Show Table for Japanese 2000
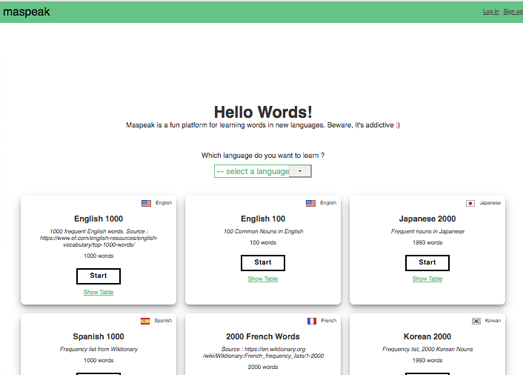This screenshot has height=375, width=523. point(427,279)
